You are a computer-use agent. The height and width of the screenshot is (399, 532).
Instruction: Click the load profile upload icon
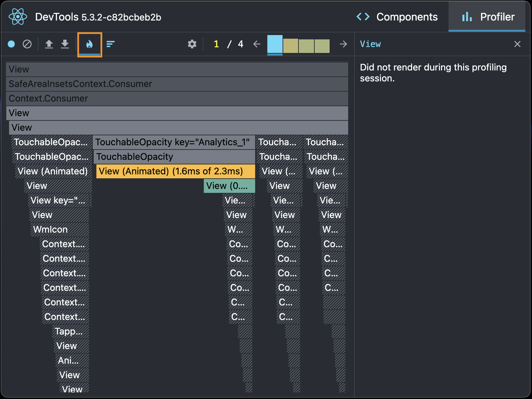point(49,44)
